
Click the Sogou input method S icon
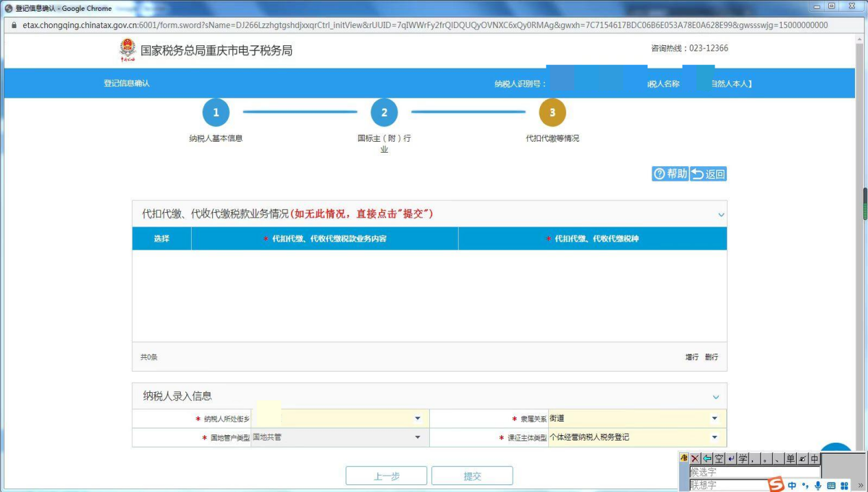pyautogui.click(x=775, y=485)
